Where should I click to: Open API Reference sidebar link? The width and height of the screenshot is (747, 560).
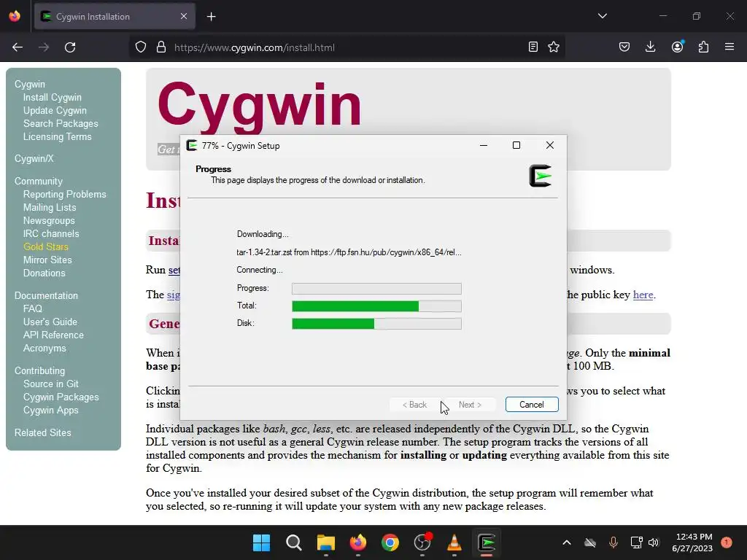point(53,335)
